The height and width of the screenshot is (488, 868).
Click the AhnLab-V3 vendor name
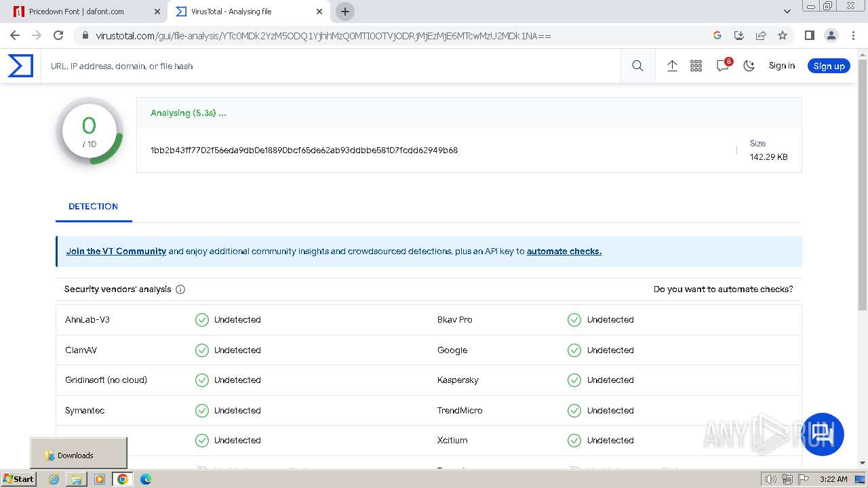pos(87,320)
